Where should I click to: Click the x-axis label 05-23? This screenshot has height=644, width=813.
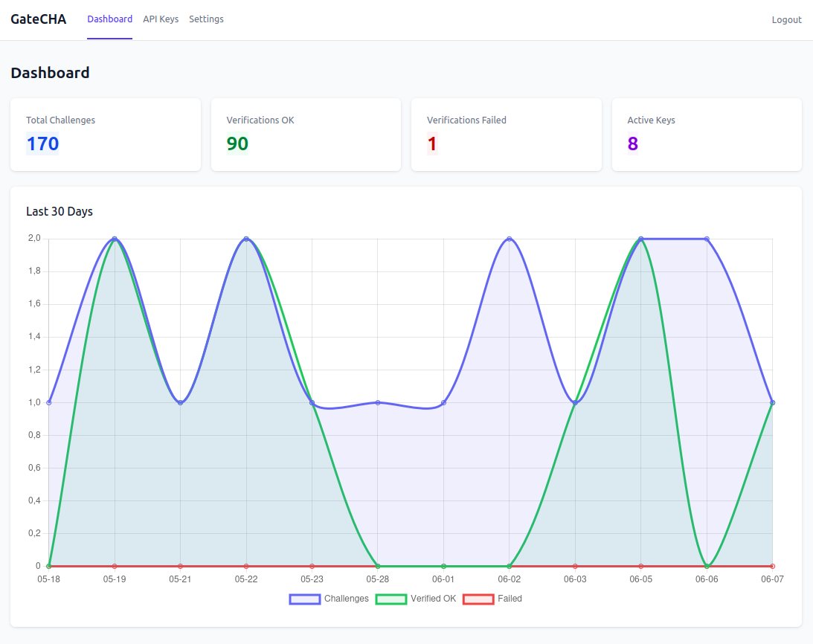[x=312, y=579]
